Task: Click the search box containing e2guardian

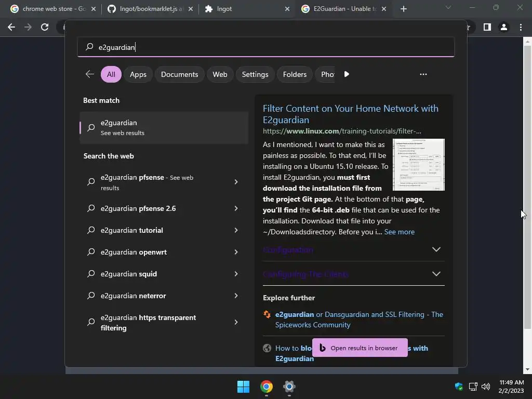Action: (265, 47)
